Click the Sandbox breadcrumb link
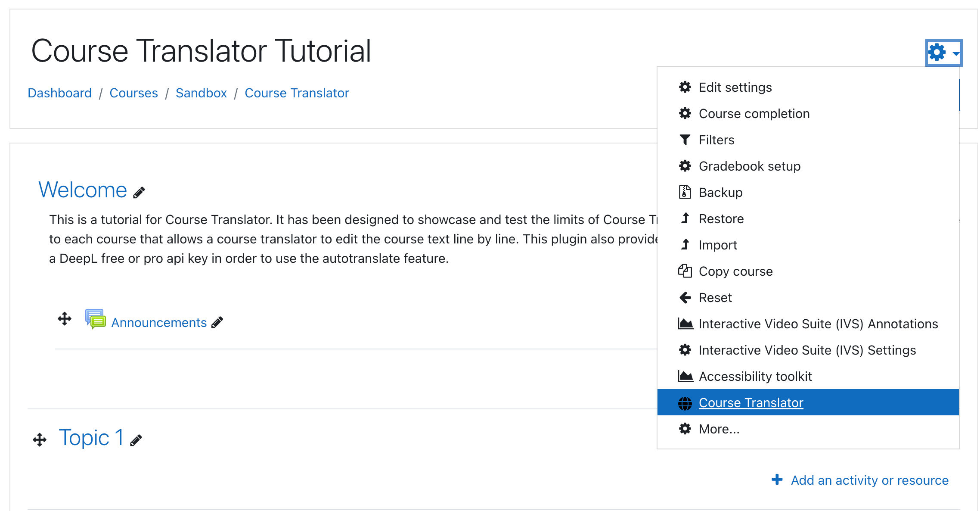980x511 pixels. tap(202, 93)
